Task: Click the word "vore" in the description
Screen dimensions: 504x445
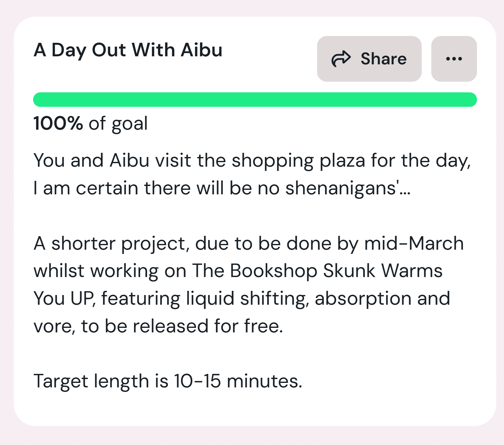Action: [53, 326]
